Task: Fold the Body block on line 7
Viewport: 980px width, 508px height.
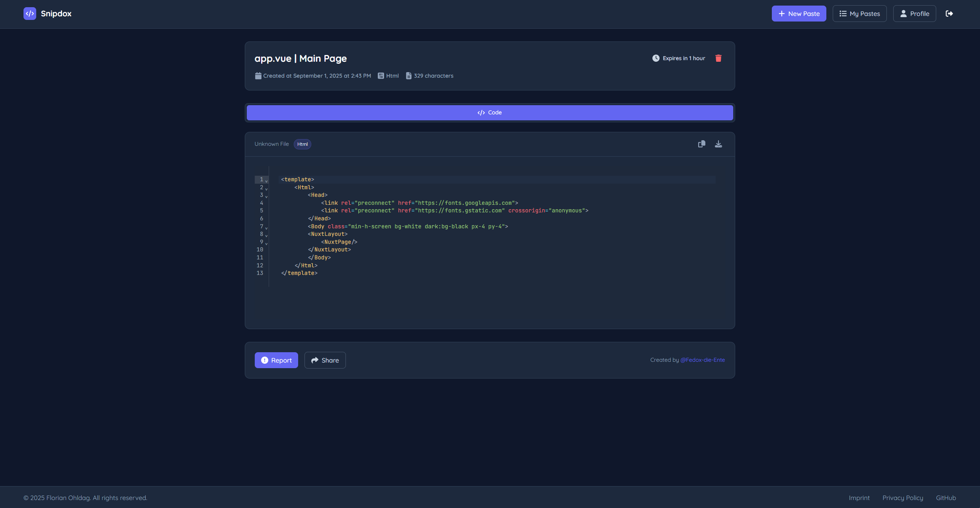Action: (266, 228)
